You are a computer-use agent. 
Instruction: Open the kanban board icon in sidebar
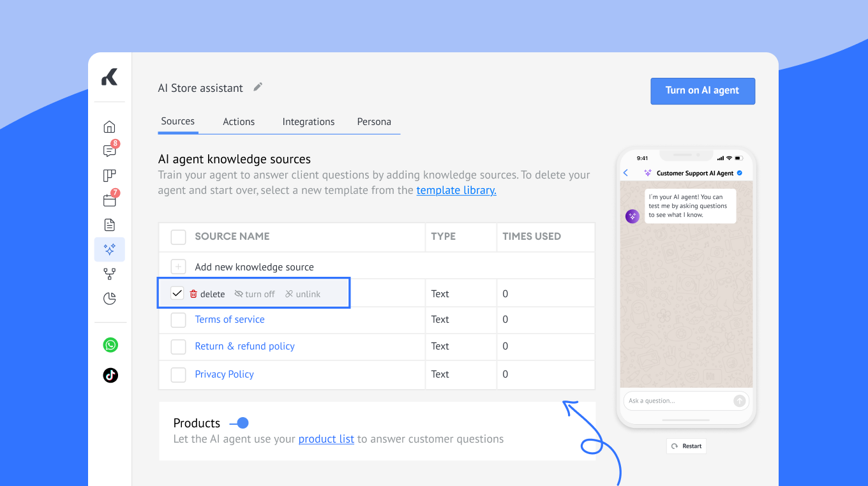click(110, 175)
